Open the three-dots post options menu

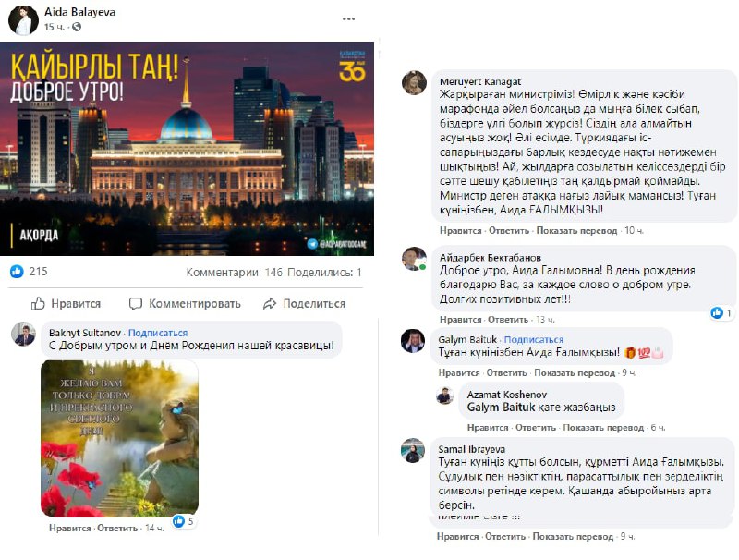pyautogui.click(x=348, y=18)
